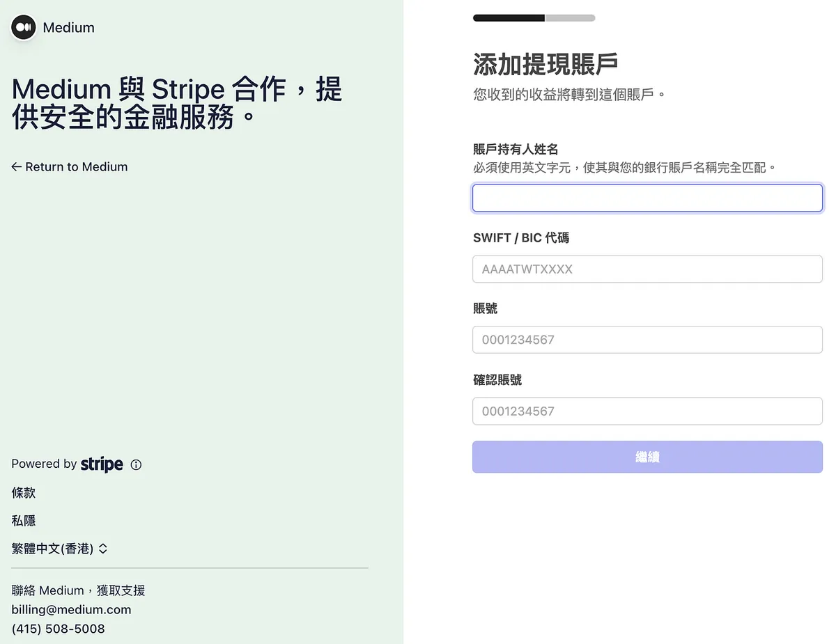Click the 添加提現賬戶 heading

coord(545,64)
